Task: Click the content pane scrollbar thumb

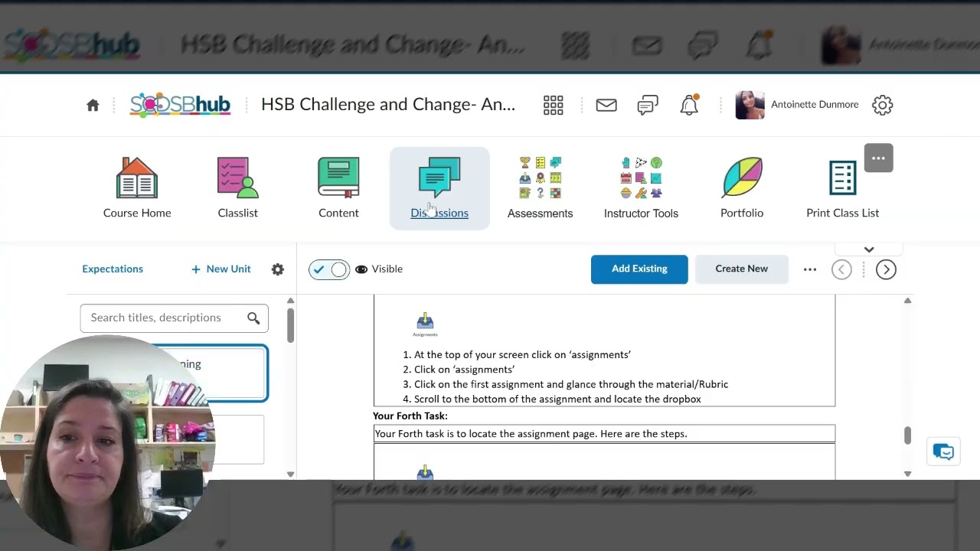Action: [x=907, y=435]
